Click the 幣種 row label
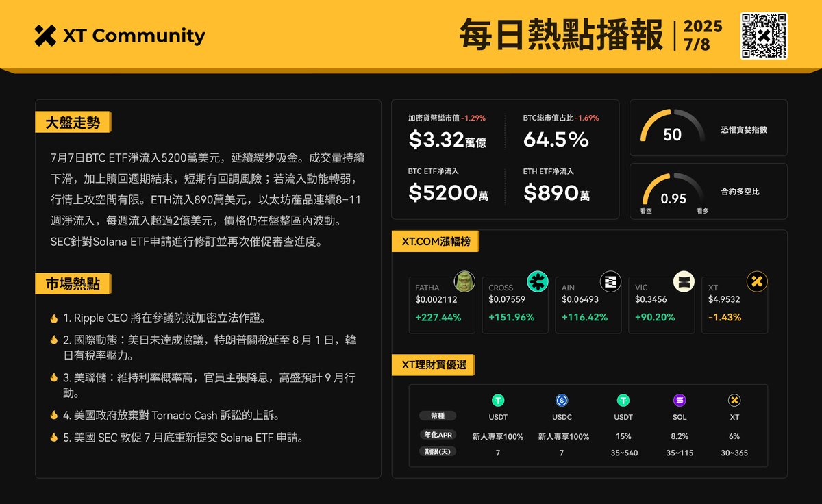This screenshot has width=822, height=504. [x=437, y=416]
